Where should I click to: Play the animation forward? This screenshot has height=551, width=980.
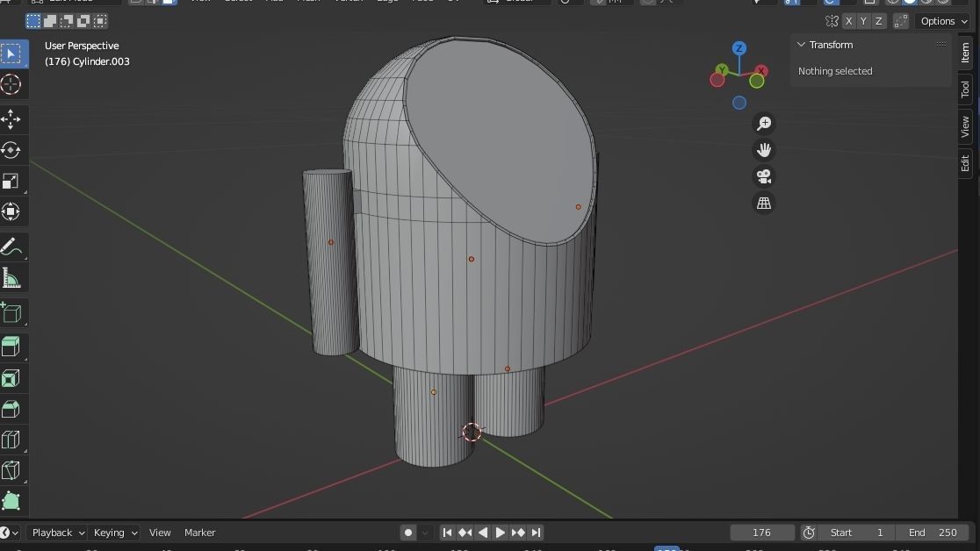click(x=500, y=533)
